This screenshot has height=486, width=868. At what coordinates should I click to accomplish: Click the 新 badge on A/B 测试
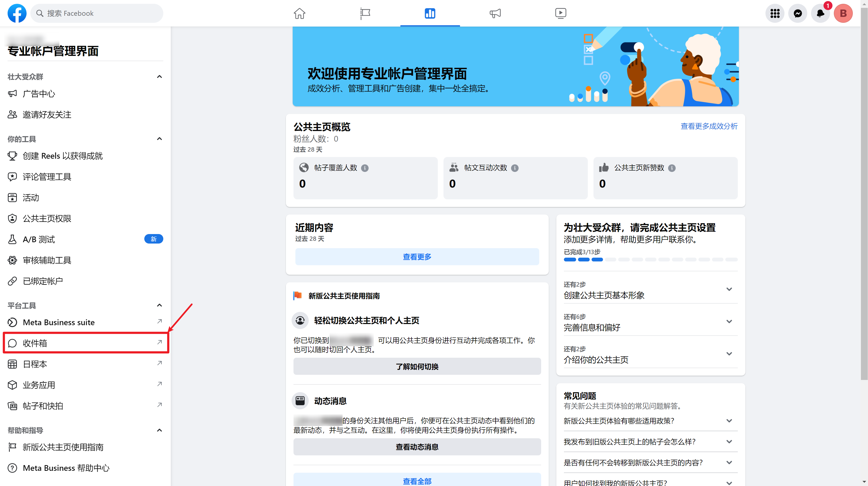[x=154, y=239]
